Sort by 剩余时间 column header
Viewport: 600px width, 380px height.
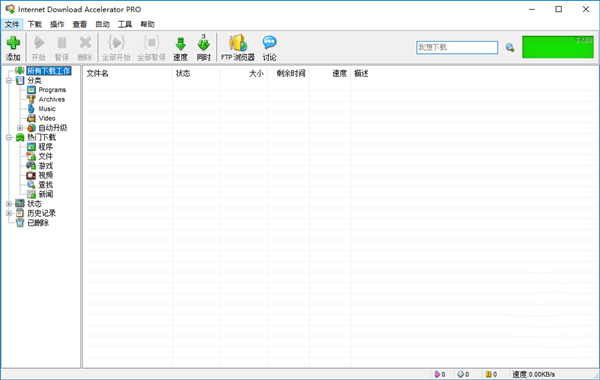288,73
